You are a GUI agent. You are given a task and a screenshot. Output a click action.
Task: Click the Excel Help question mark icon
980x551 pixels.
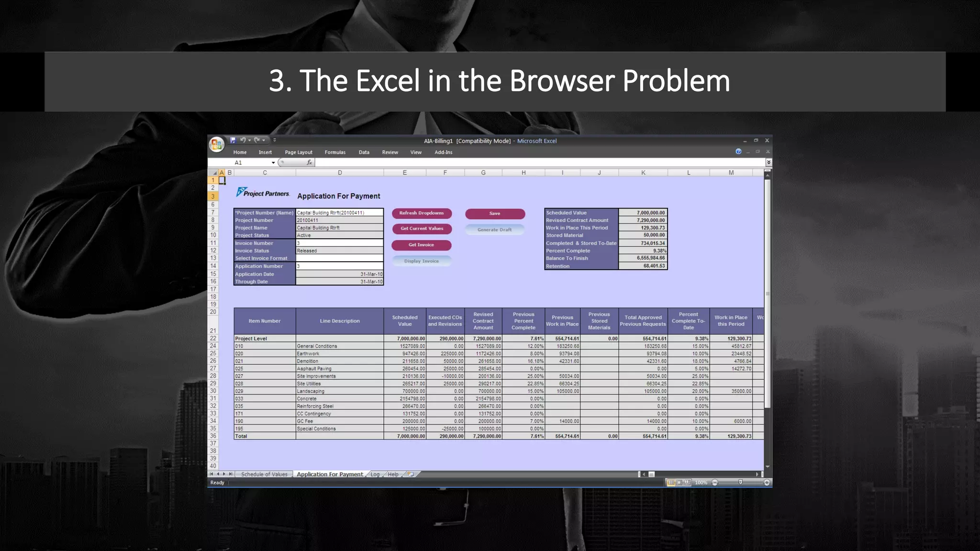pyautogui.click(x=738, y=152)
